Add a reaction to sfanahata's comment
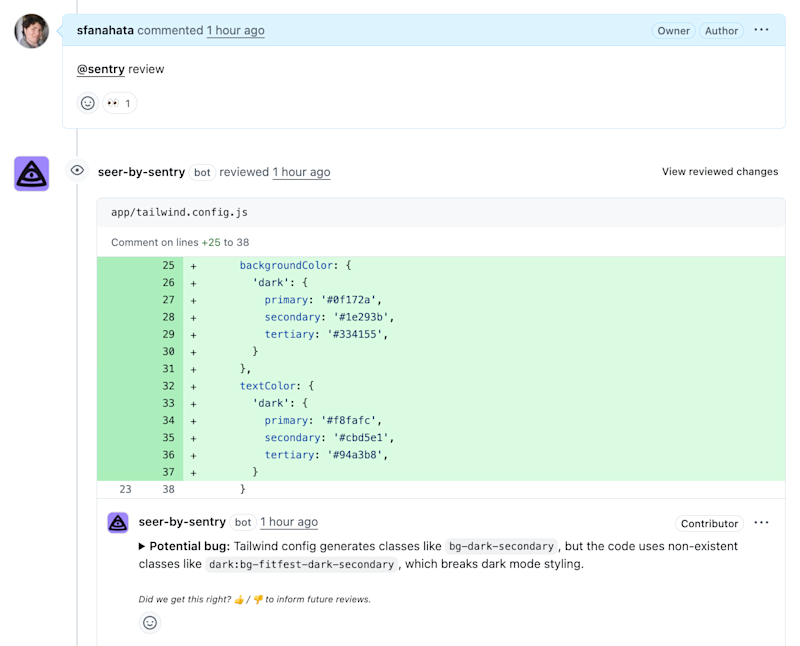The image size is (800, 646). (88, 103)
